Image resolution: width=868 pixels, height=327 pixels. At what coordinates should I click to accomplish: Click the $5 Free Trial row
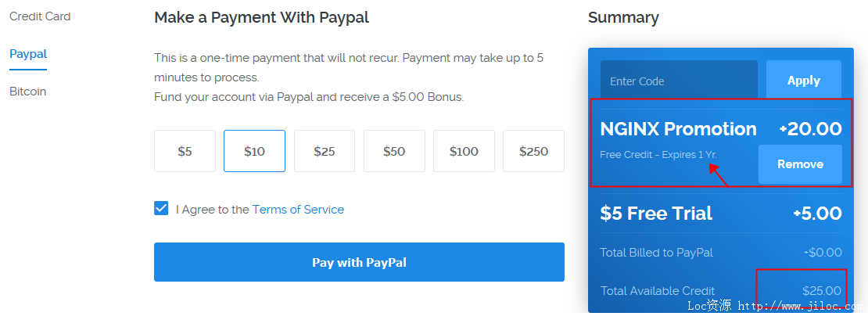point(721,214)
